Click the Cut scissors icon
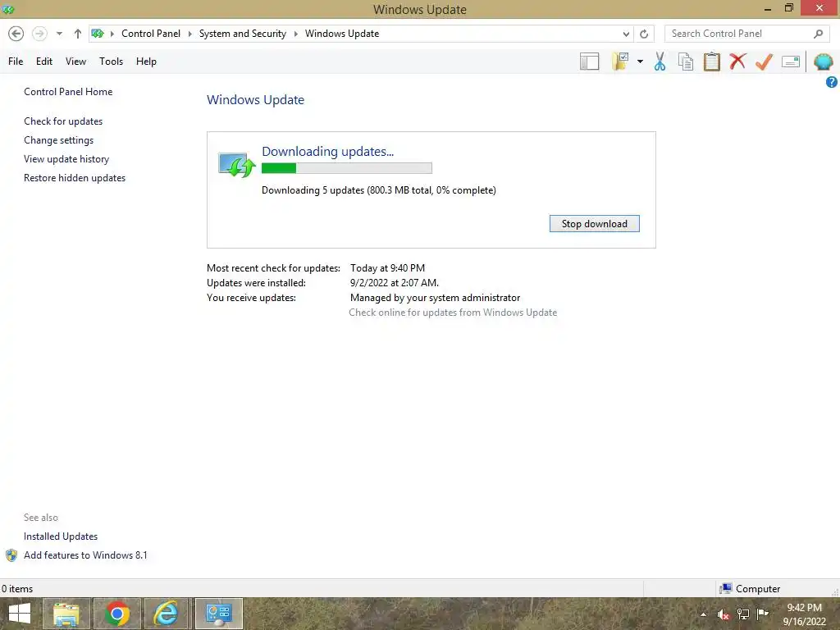840x630 pixels. pyautogui.click(x=660, y=62)
